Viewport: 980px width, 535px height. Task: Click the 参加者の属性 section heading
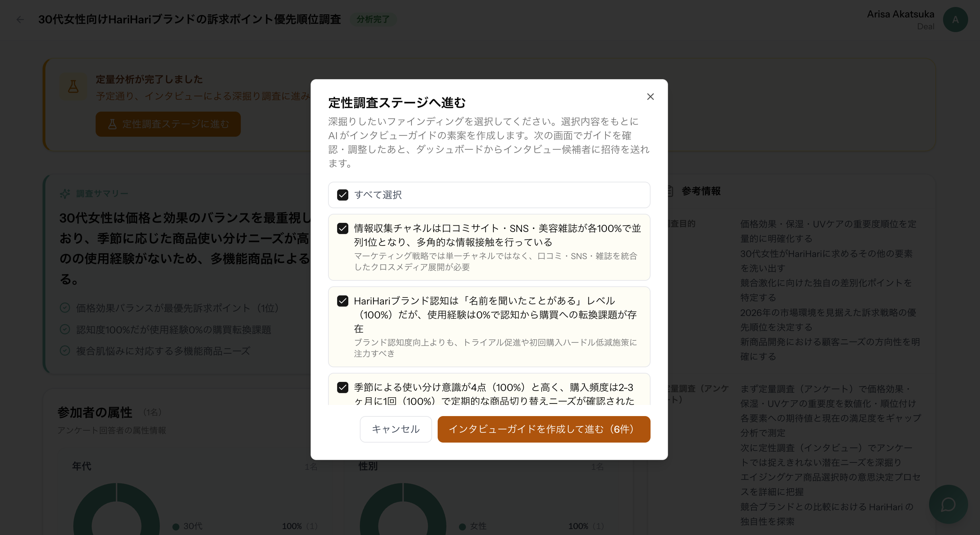pos(94,412)
